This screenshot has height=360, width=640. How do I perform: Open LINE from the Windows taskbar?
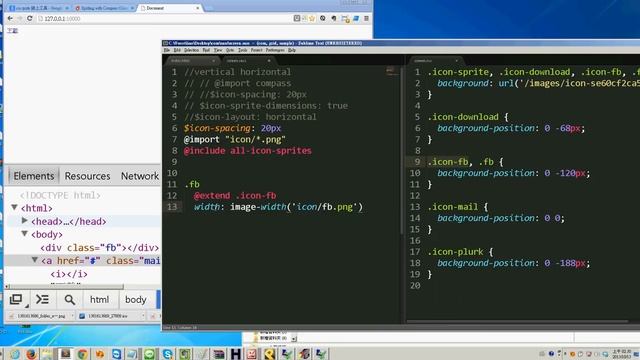149,354
